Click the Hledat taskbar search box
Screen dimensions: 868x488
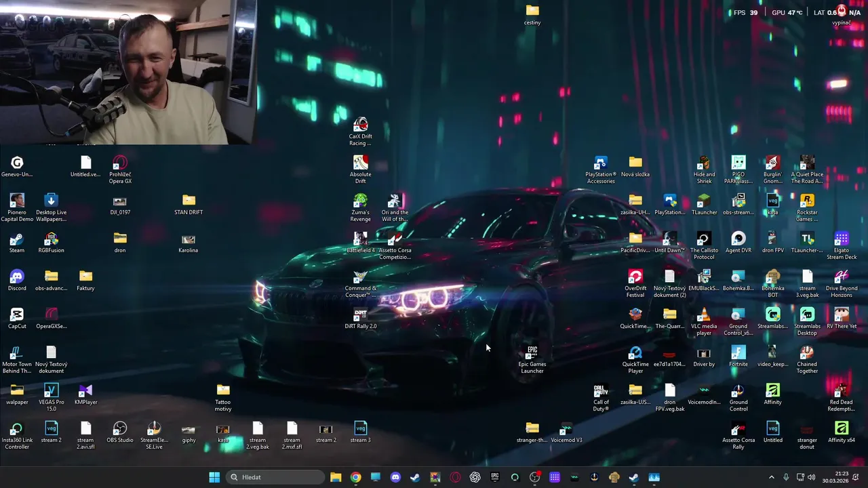point(275,477)
